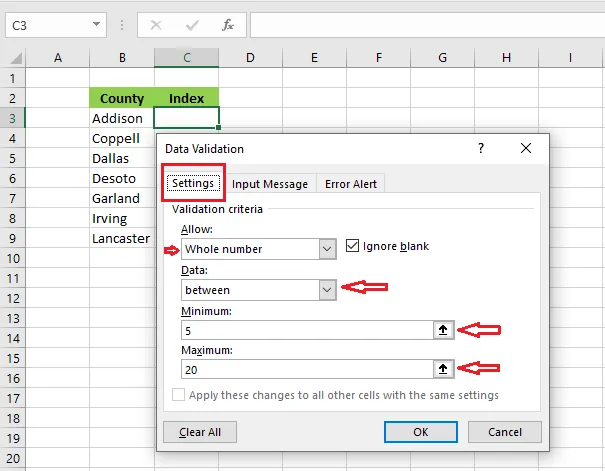Click the County header cell
The height and width of the screenshot is (471, 605).
[122, 98]
